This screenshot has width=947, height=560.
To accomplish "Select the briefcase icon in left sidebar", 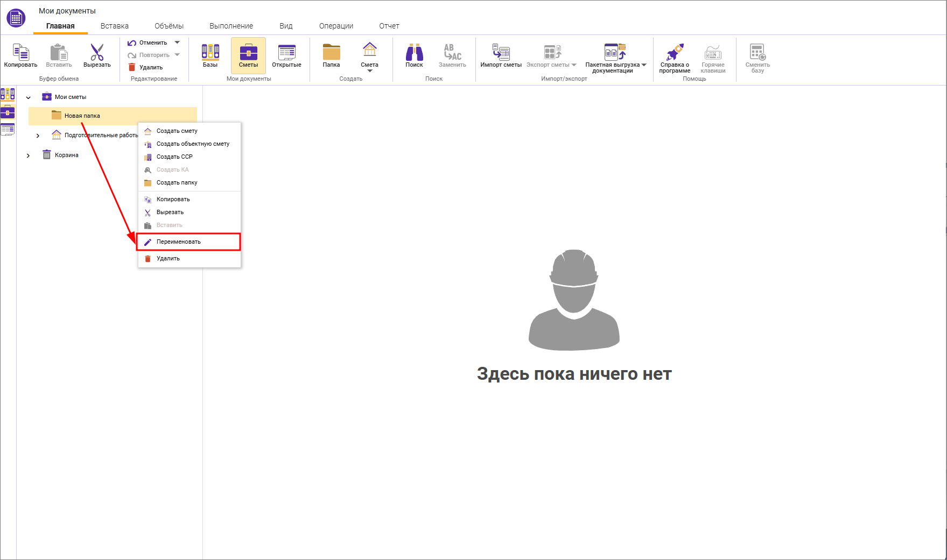I will pyautogui.click(x=8, y=113).
